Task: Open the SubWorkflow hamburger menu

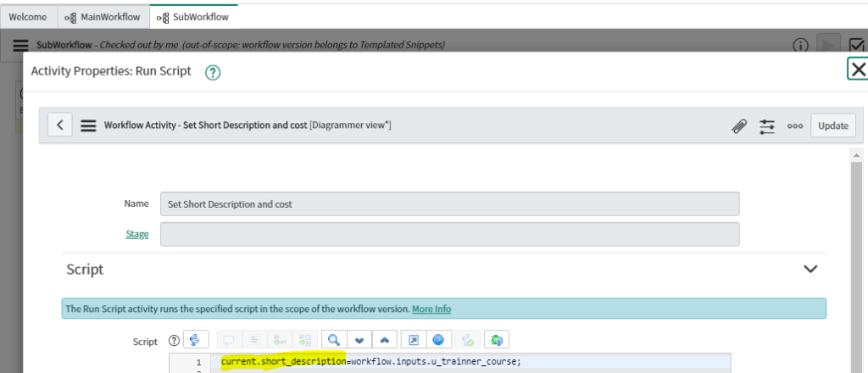Action: click(21, 45)
